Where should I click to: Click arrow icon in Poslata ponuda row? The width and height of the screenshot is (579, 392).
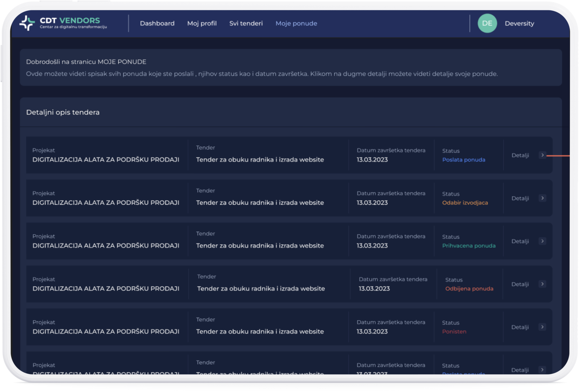[542, 155]
